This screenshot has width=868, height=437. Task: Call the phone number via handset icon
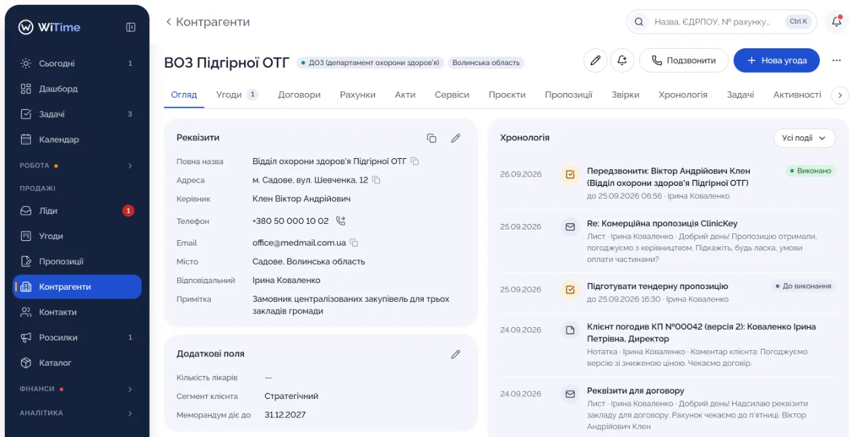340,221
